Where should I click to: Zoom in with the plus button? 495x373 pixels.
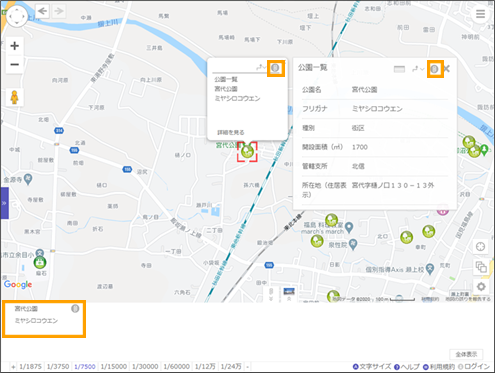[14, 46]
